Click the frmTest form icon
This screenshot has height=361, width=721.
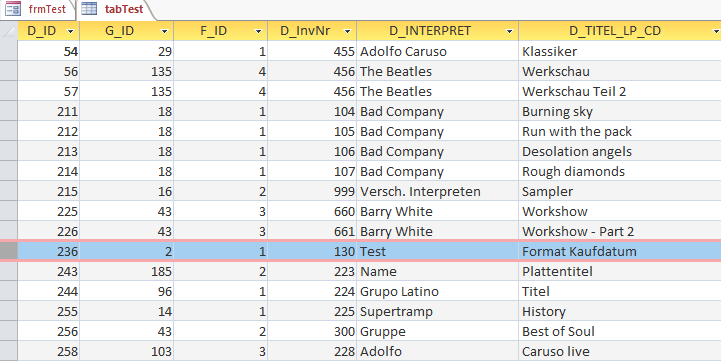tap(13, 9)
